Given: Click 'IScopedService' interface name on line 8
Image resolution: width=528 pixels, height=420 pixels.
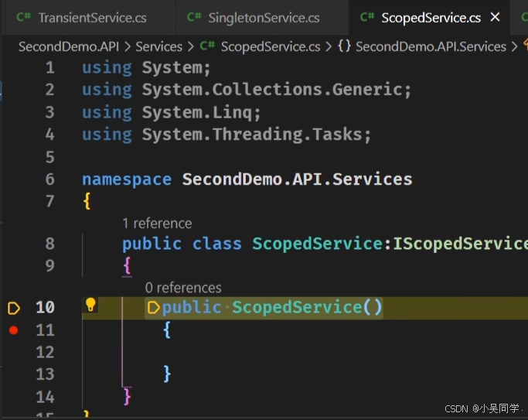Looking at the screenshot, I should (460, 244).
